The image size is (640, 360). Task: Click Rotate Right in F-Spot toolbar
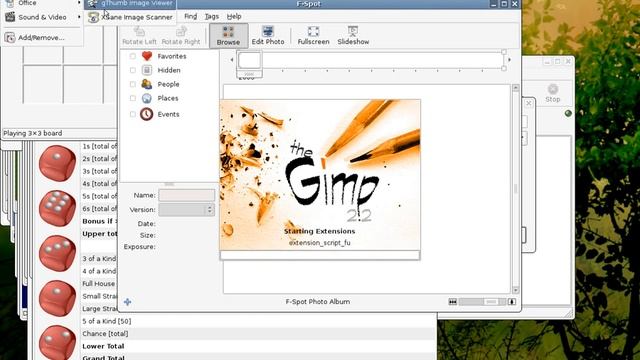181,36
